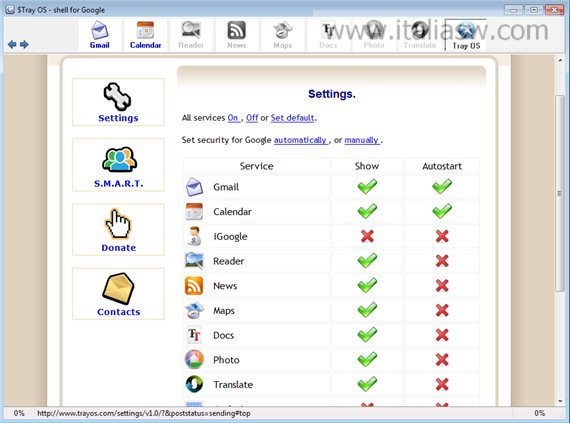Toggle Show for Photo

(x=367, y=359)
